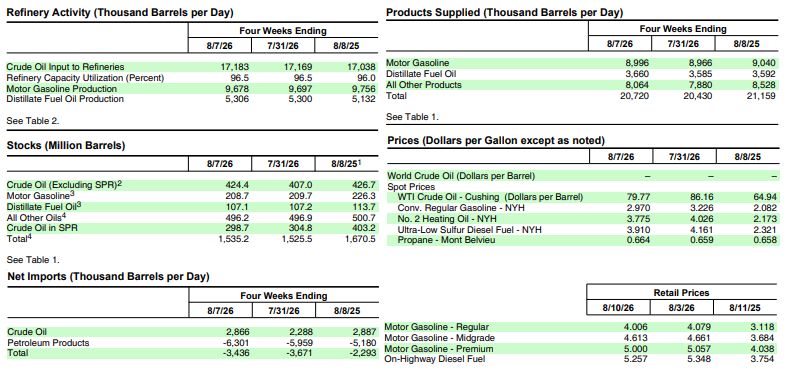This screenshot has height=371, width=787.
Task: Click the On-Highway Diesel Fuel label
Action: (x=435, y=359)
